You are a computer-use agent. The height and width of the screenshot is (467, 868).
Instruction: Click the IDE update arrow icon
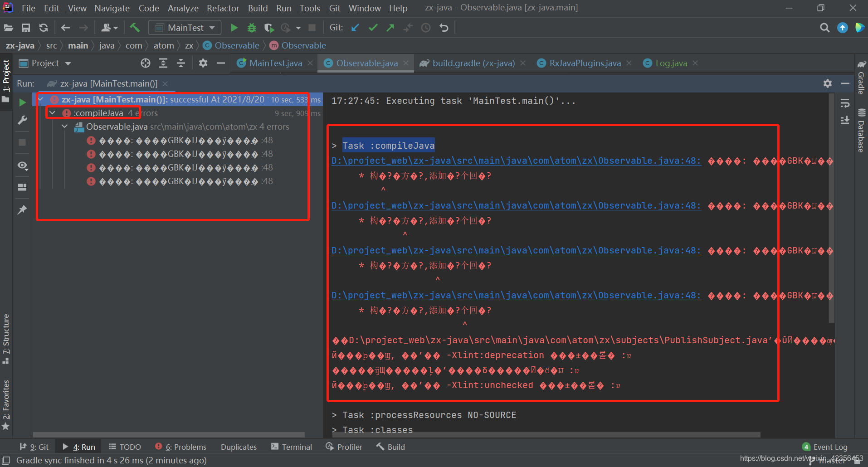click(x=842, y=28)
